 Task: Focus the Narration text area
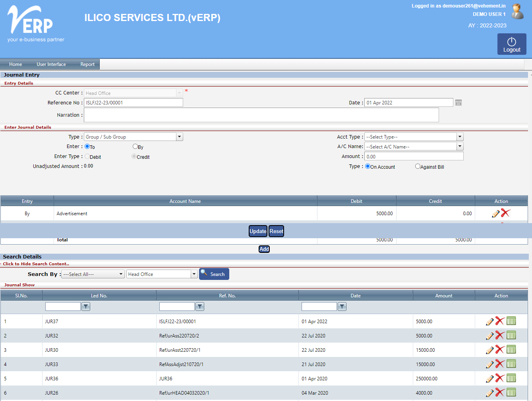(261, 115)
